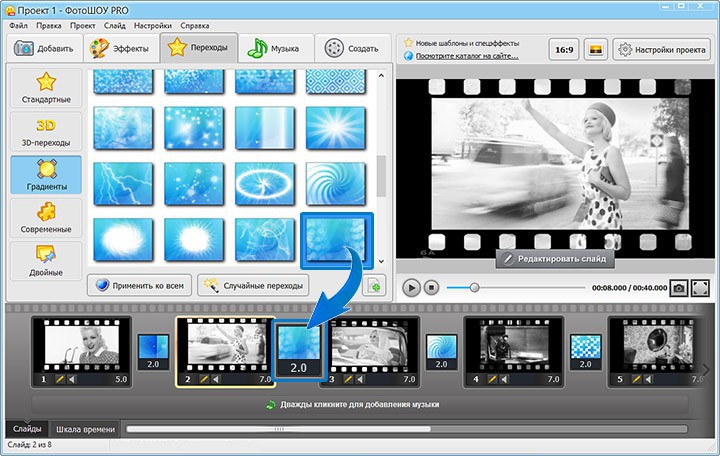The height and width of the screenshot is (456, 720).
Task: Choose the vertical light band transition
Action: [x=264, y=128]
